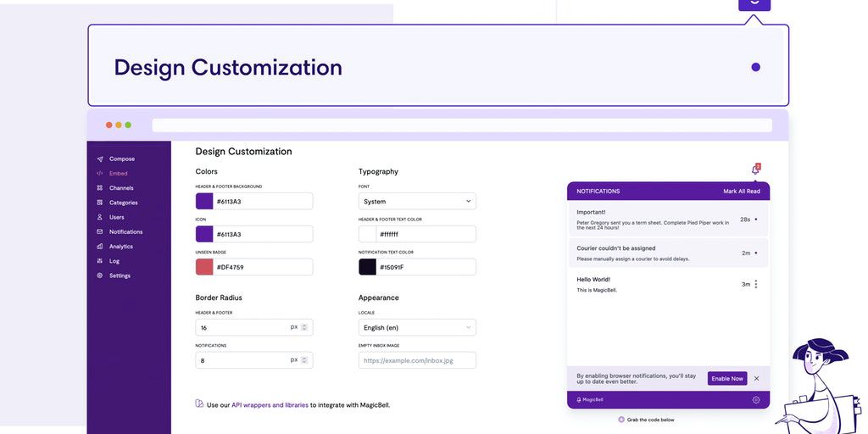Open the Hello World notification options menu
This screenshot has width=868, height=434.
tap(756, 284)
